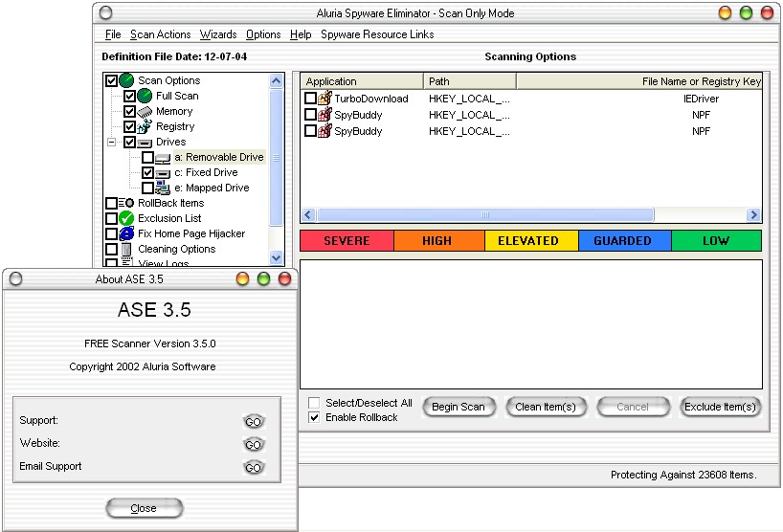The width and height of the screenshot is (783, 532).
Task: Click the Cancel button
Action: 633,407
